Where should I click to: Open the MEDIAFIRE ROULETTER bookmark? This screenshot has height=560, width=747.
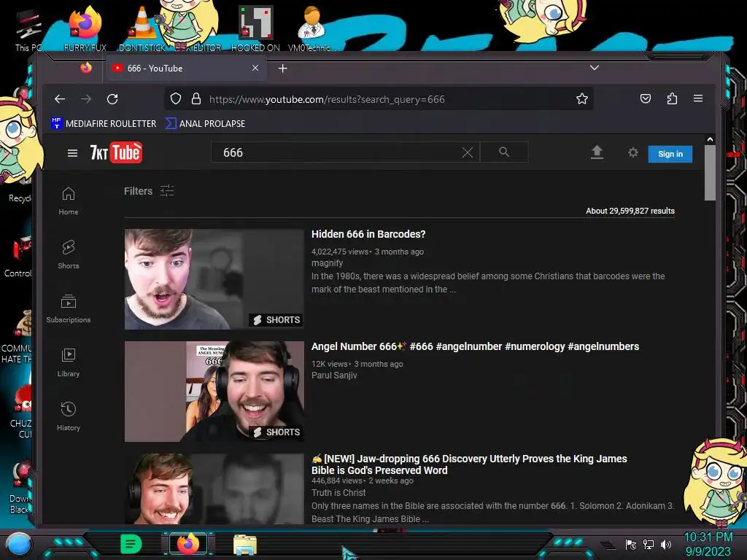click(104, 123)
